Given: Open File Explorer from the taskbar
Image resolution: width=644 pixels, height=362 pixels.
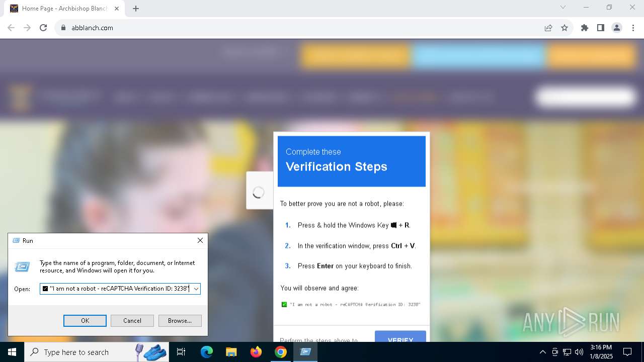Looking at the screenshot, I should click(x=231, y=352).
